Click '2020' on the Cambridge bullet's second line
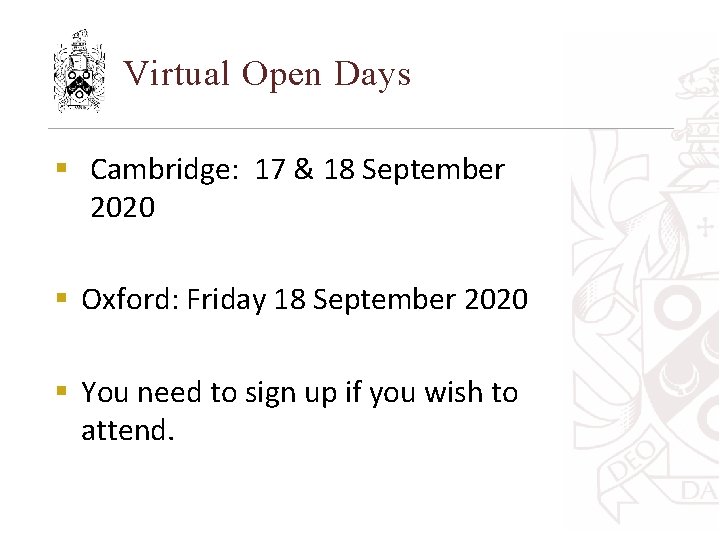This screenshot has width=720, height=540. [x=123, y=207]
